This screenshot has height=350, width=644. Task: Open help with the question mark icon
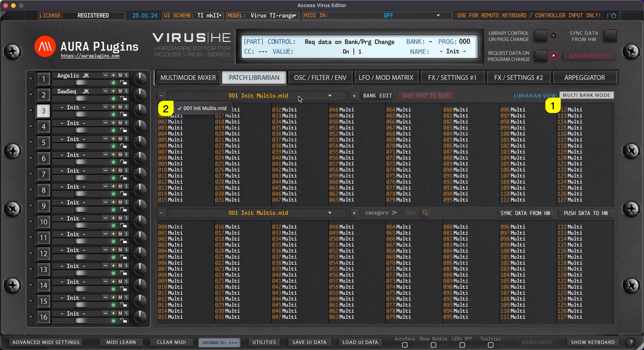click(x=631, y=342)
